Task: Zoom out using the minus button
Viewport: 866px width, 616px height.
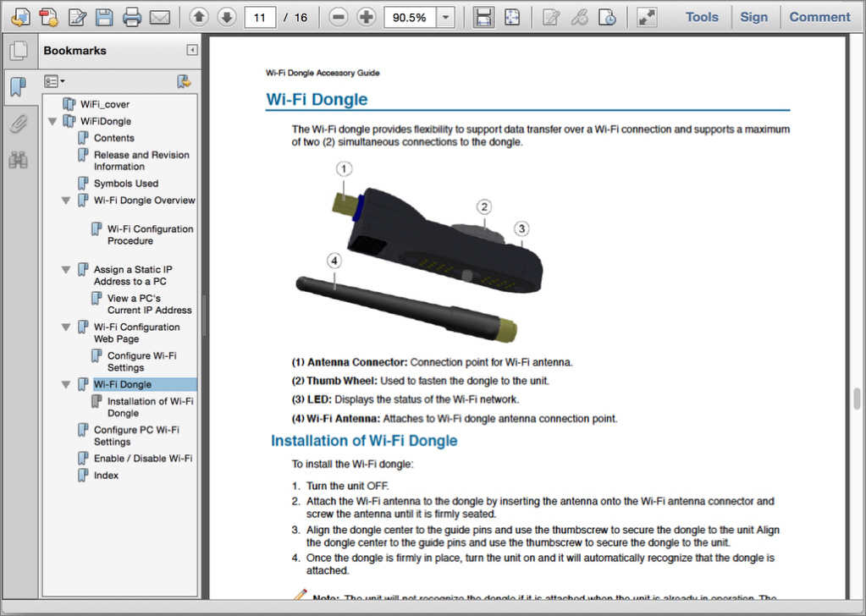Action: (339, 17)
